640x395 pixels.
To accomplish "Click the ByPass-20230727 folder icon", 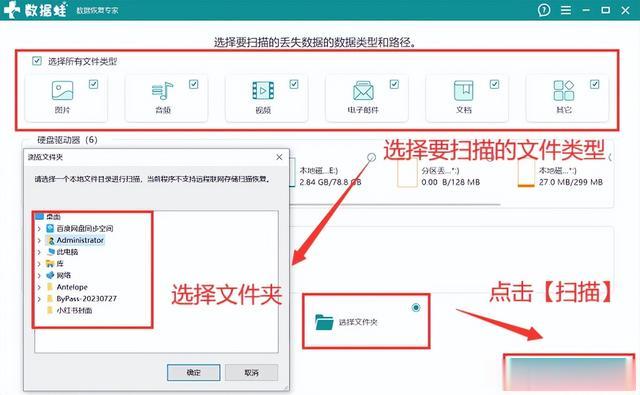I will tap(50, 298).
